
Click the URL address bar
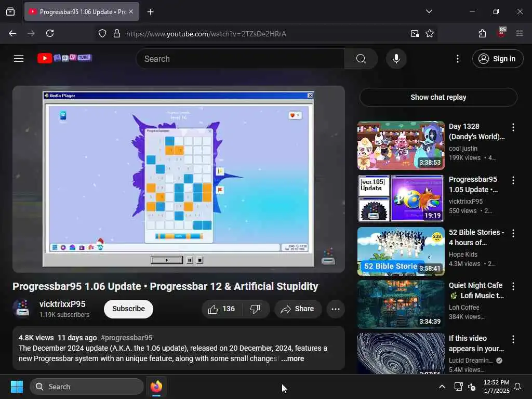[264, 34]
